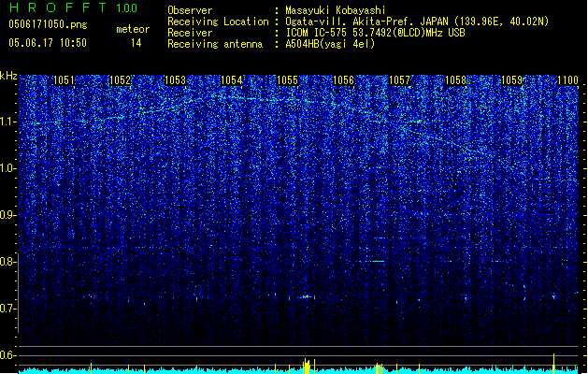Click the 1057 time marker

[x=400, y=80]
